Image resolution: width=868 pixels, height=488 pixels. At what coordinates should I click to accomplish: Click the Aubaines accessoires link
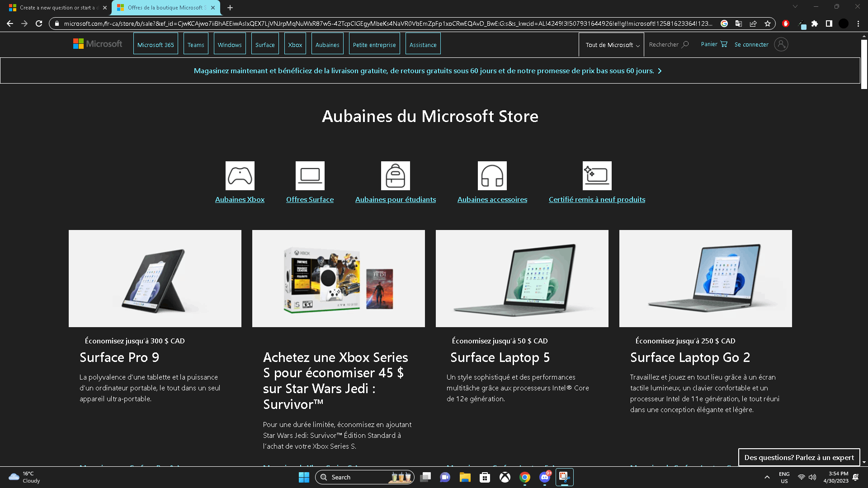click(492, 200)
